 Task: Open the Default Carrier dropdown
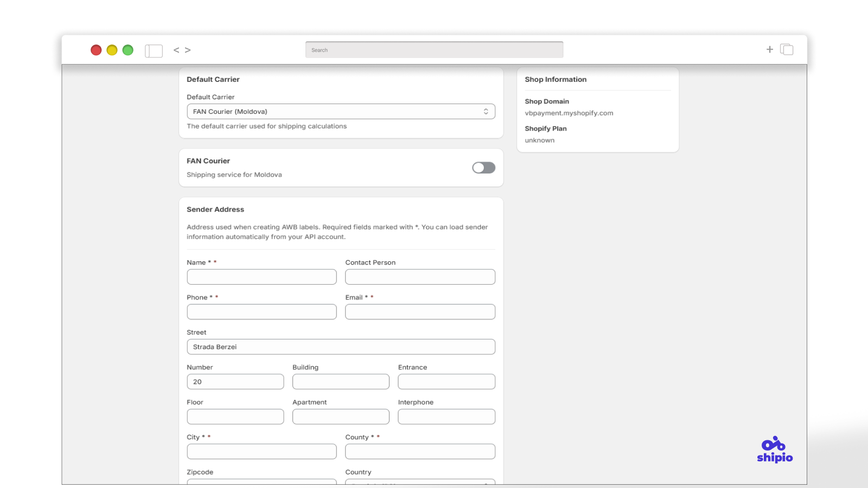(x=341, y=112)
